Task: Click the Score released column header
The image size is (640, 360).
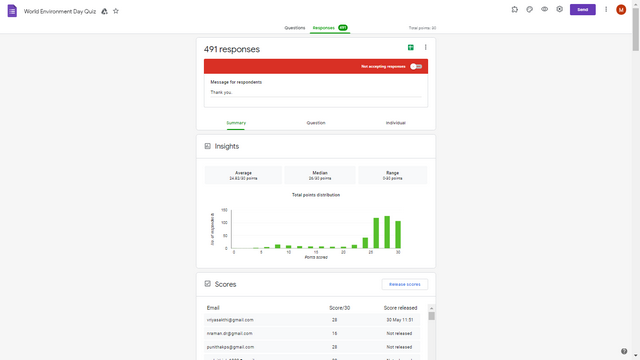Action: (400, 308)
